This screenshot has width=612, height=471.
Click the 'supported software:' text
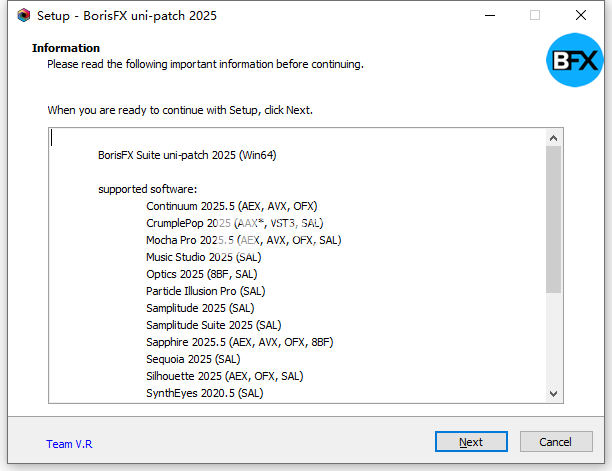(147, 189)
